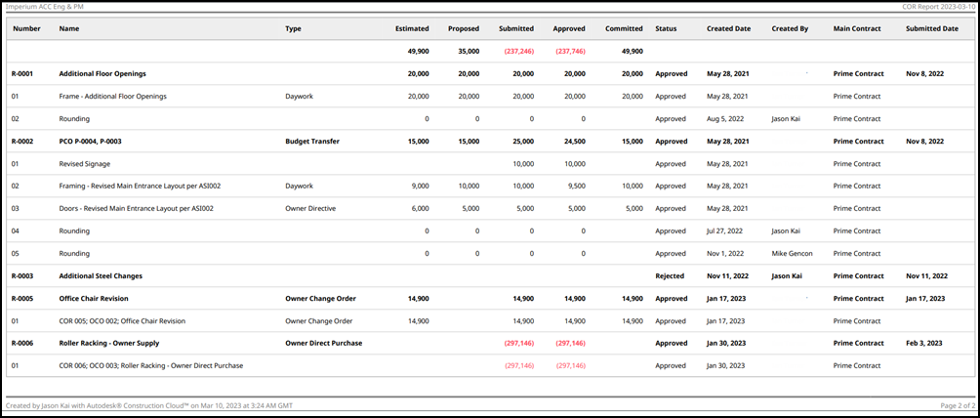The width and height of the screenshot is (980, 418).
Task: Click bold Jan 17, 2023 submitted date
Action: click(x=926, y=299)
